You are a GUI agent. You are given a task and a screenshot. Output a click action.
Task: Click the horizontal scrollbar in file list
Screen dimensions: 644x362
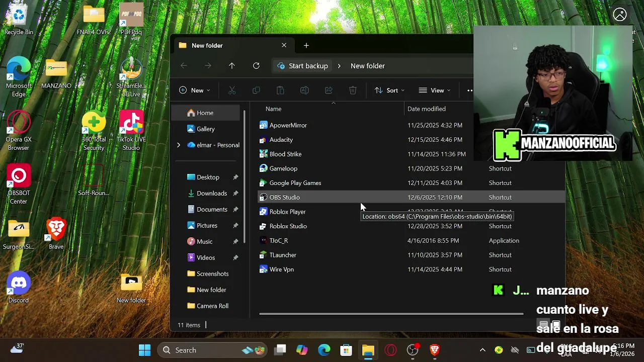[391, 314]
